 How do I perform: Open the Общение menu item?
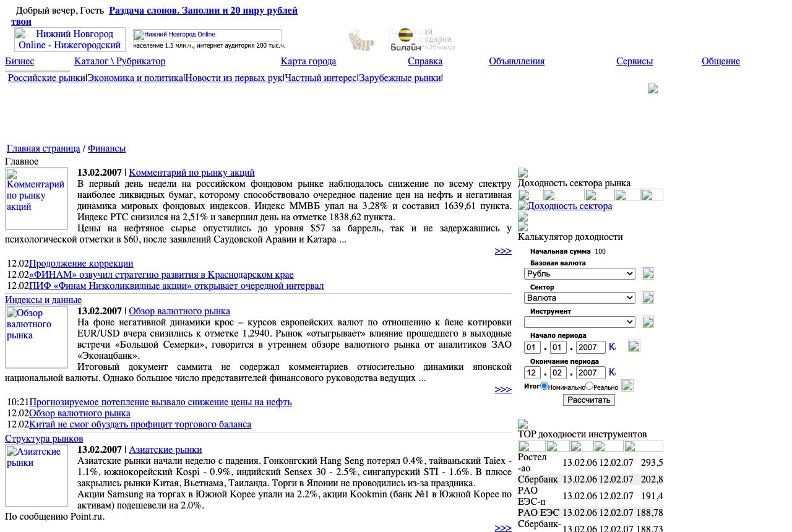721,61
